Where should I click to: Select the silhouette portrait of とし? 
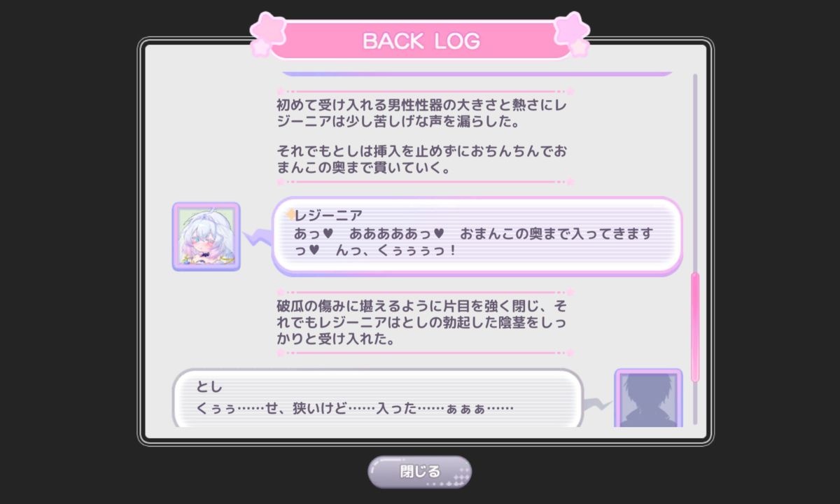click(648, 397)
